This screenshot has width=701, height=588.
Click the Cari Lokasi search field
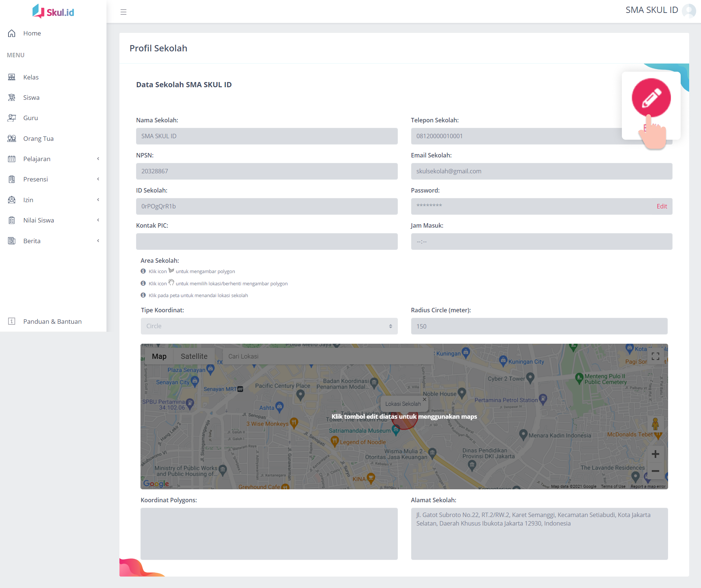pos(328,356)
